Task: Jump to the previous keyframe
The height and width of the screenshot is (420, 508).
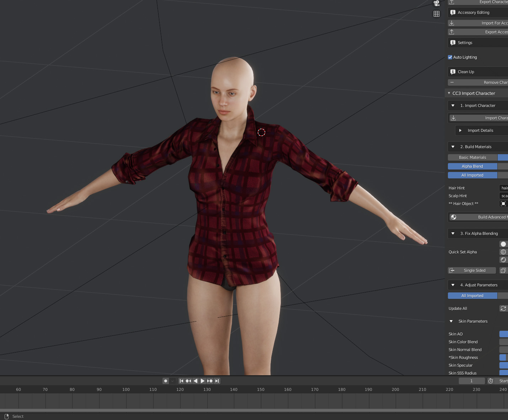Action: tap(188, 381)
